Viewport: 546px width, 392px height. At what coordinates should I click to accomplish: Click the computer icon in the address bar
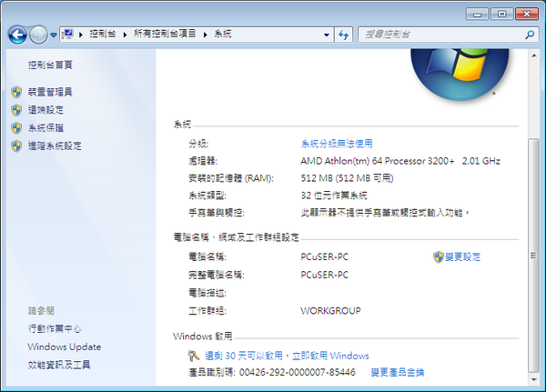click(x=66, y=35)
